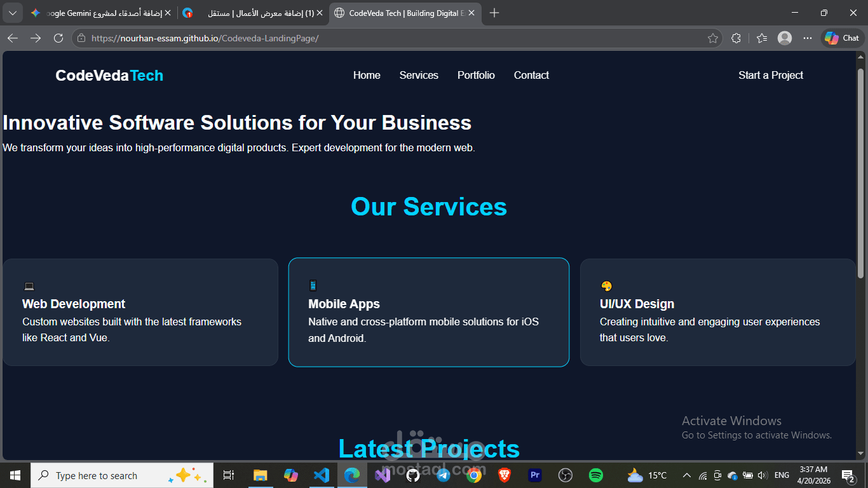Launch Brave browser from taskbar

(505, 475)
